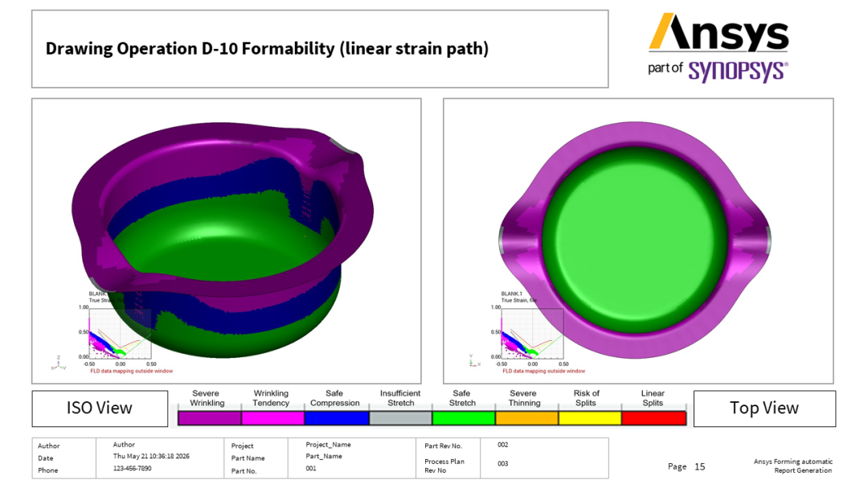Screen dimensions: 868x489
Task: Click the page number 15
Action: [x=700, y=466]
